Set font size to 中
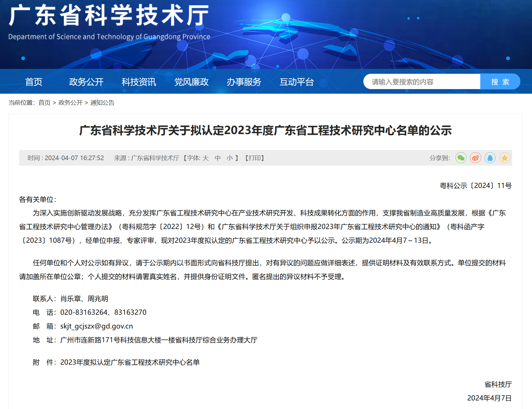 [x=218, y=158]
